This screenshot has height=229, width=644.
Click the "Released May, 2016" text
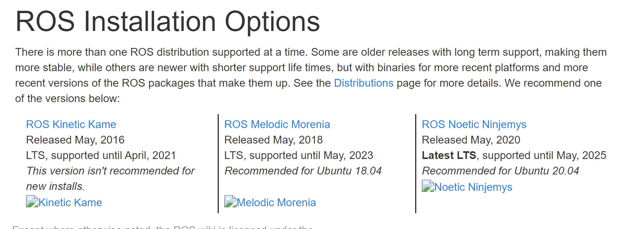point(75,140)
